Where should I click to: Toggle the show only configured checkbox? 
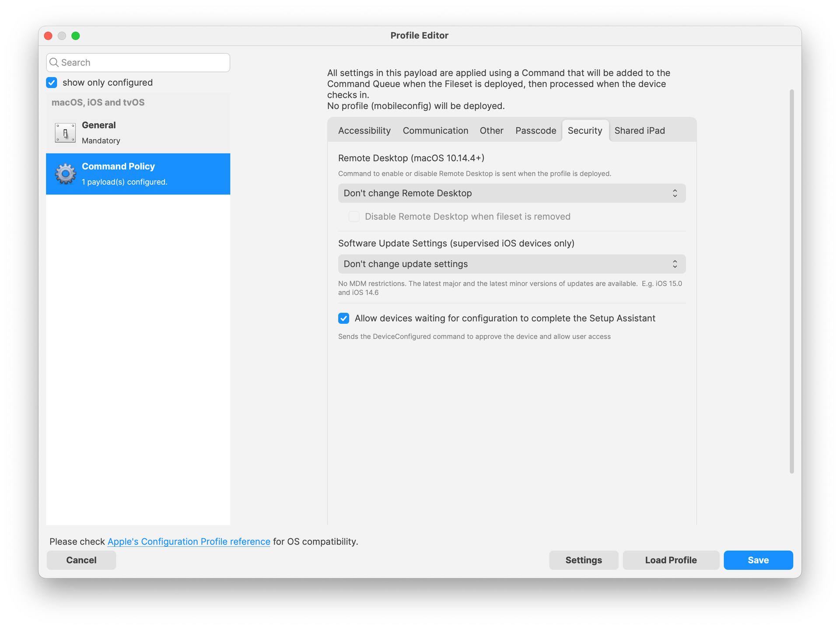click(52, 83)
